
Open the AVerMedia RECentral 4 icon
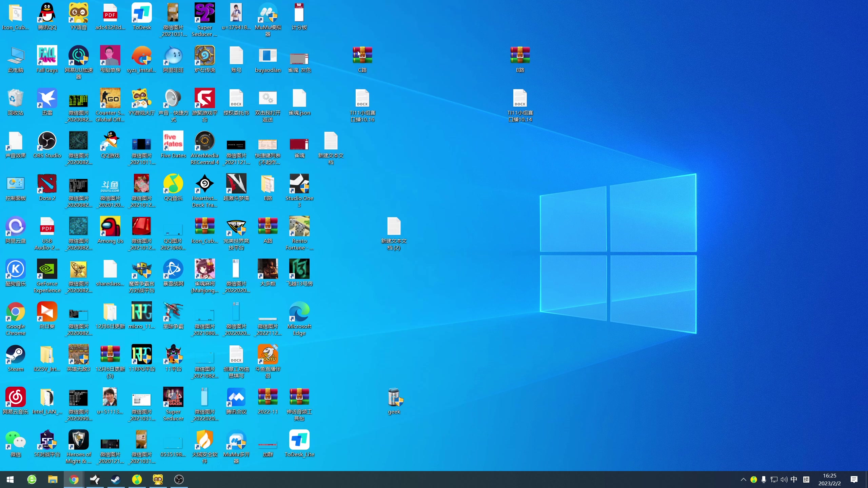pyautogui.click(x=205, y=148)
